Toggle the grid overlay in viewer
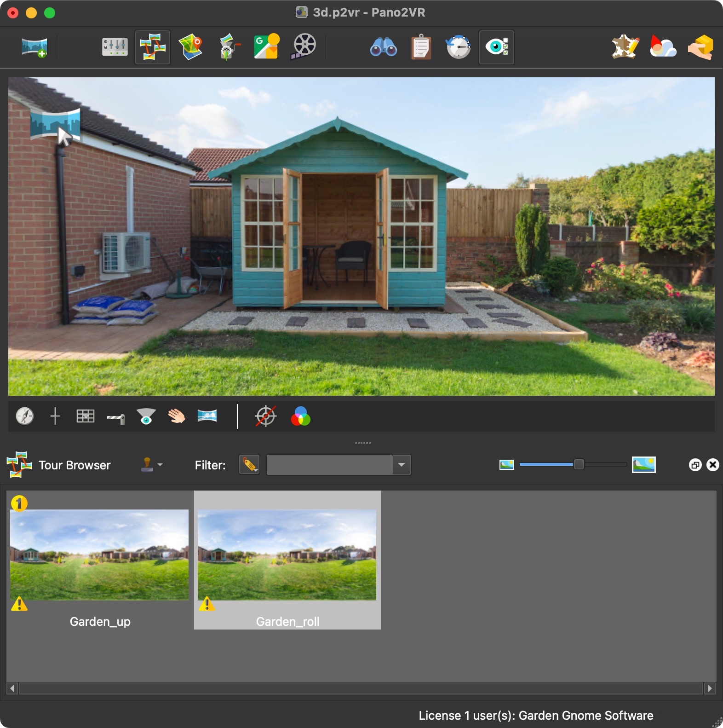The height and width of the screenshot is (728, 723). tap(86, 416)
